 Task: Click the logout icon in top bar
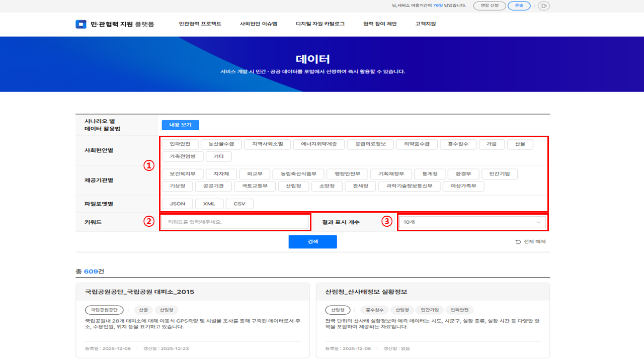[x=544, y=6]
